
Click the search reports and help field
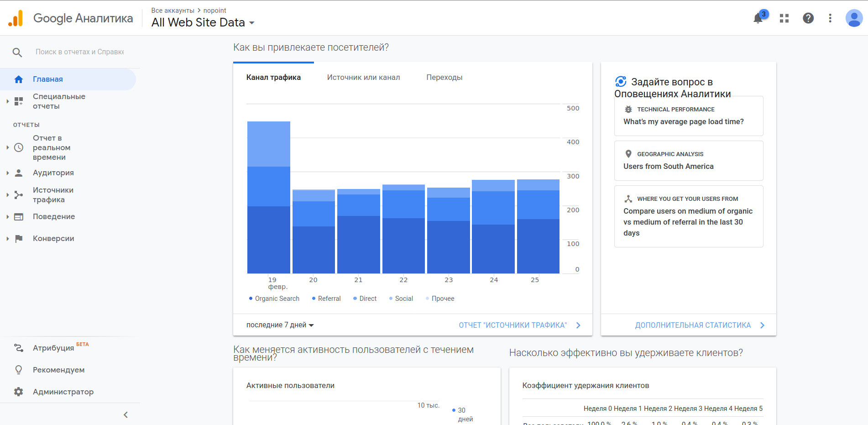tap(80, 52)
